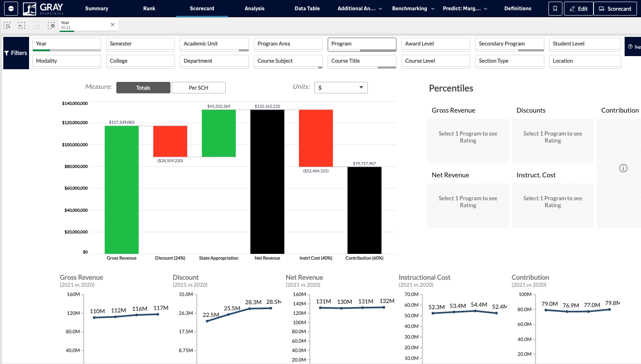The image size is (641, 364).
Task: Step forward one selection
Action: pos(36,25)
